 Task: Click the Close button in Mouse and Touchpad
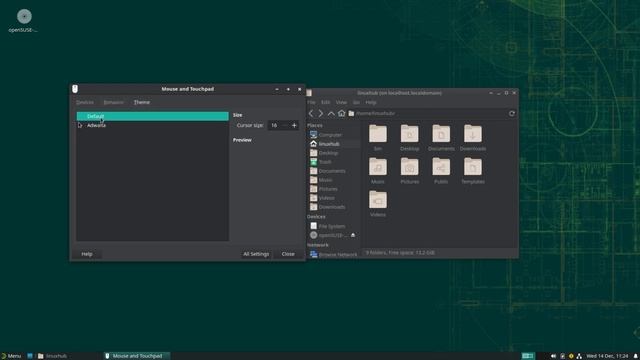coord(288,254)
